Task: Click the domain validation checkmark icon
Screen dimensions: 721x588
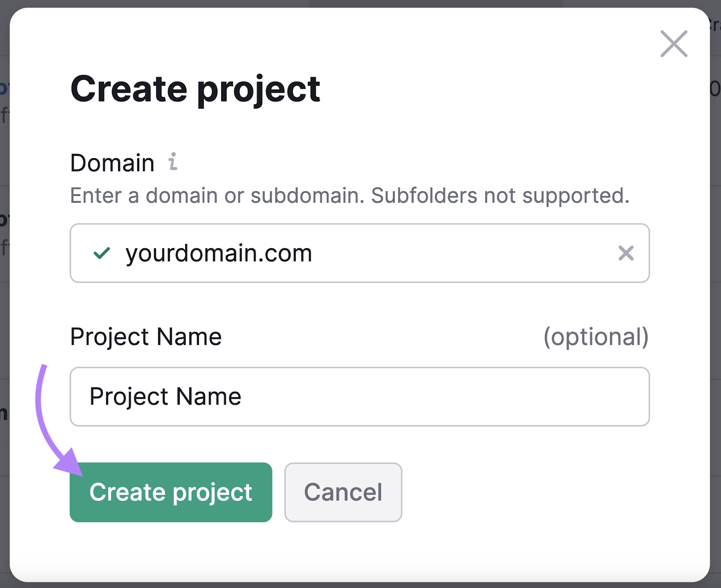Action: (x=102, y=254)
